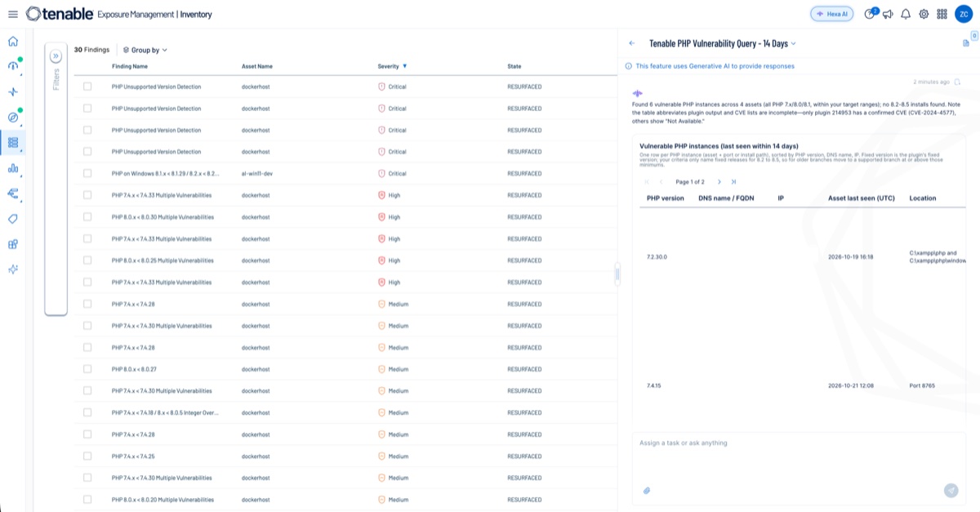Screen dimensions: 980x512
Task: Open PHP 8.0.x < 8.0.20 Multiple Vulnerabilities
Action: pos(163,500)
